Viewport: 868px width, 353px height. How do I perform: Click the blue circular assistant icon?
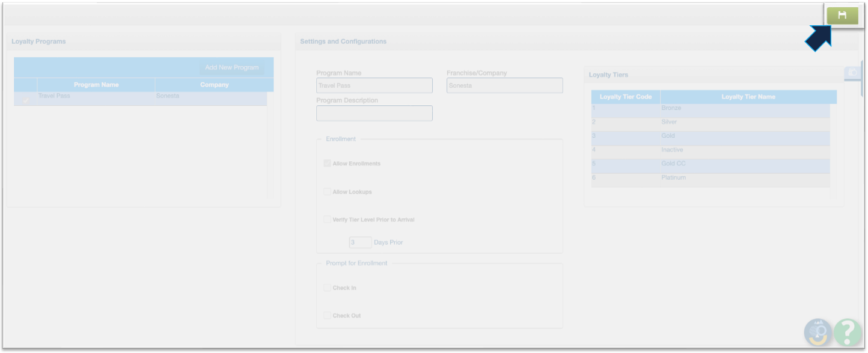tap(818, 331)
